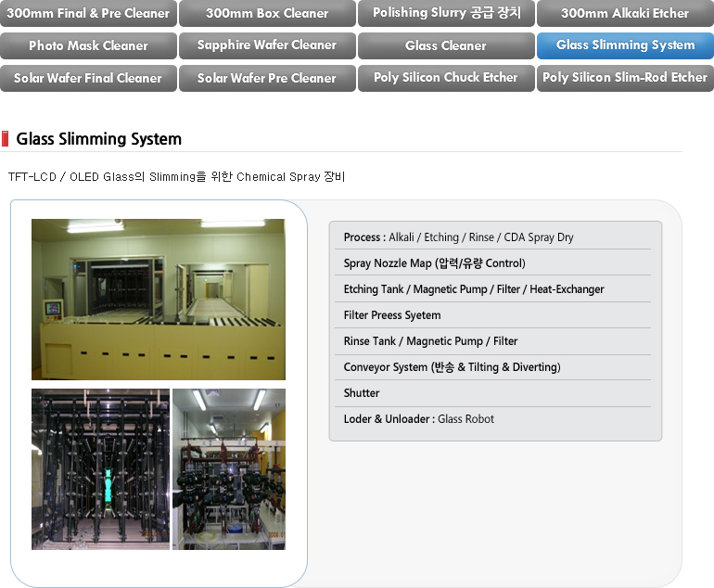714x588 pixels.
Task: Open the Glass Cleaner tab
Action: pos(446,45)
